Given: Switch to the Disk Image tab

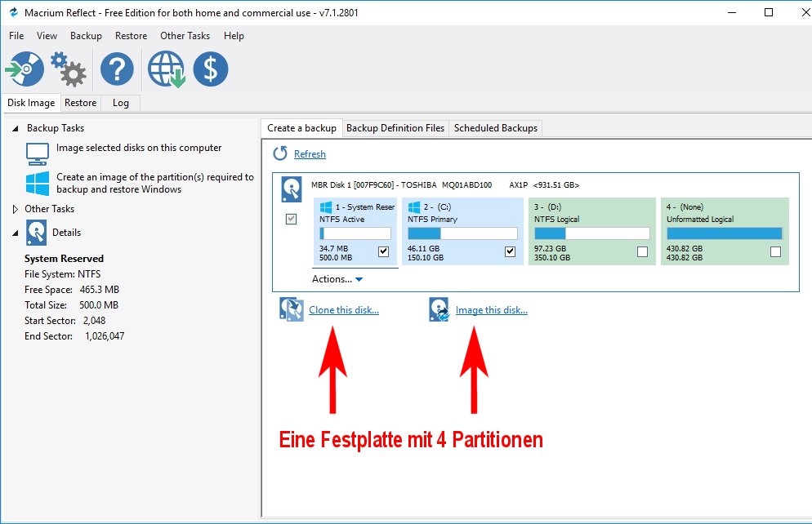Looking at the screenshot, I should tap(31, 102).
